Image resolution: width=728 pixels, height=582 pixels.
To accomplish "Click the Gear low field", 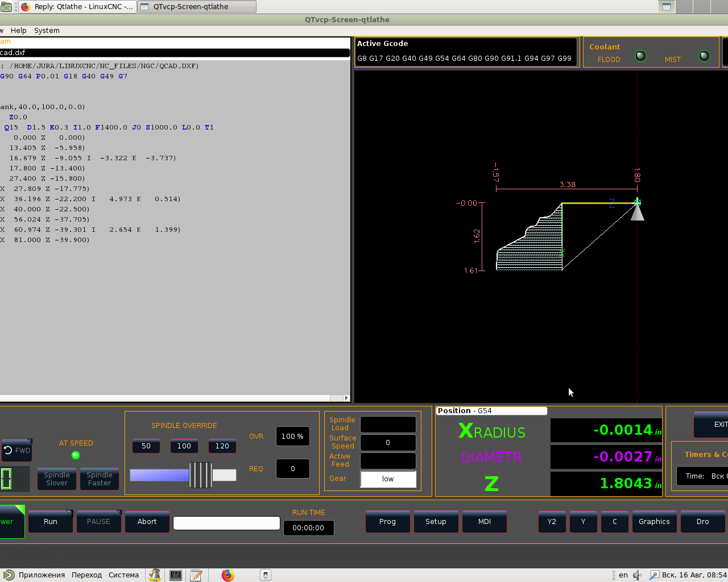I will click(x=388, y=479).
